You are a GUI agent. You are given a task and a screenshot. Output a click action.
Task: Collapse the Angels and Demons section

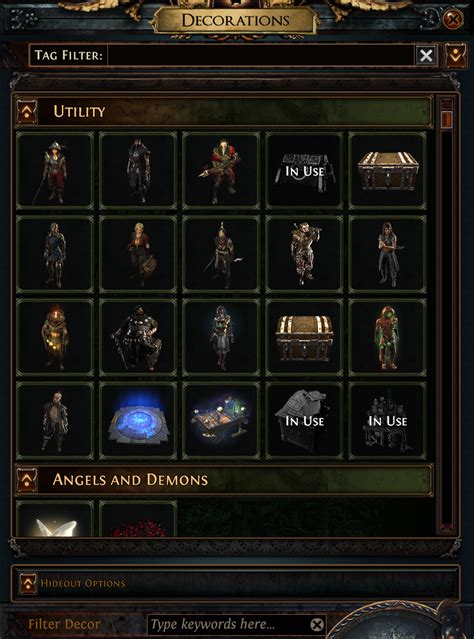27,480
